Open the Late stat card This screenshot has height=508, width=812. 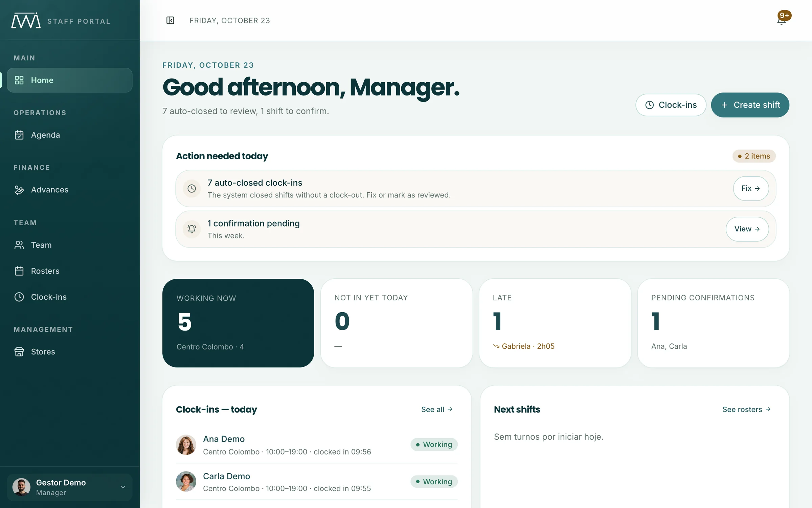point(555,323)
